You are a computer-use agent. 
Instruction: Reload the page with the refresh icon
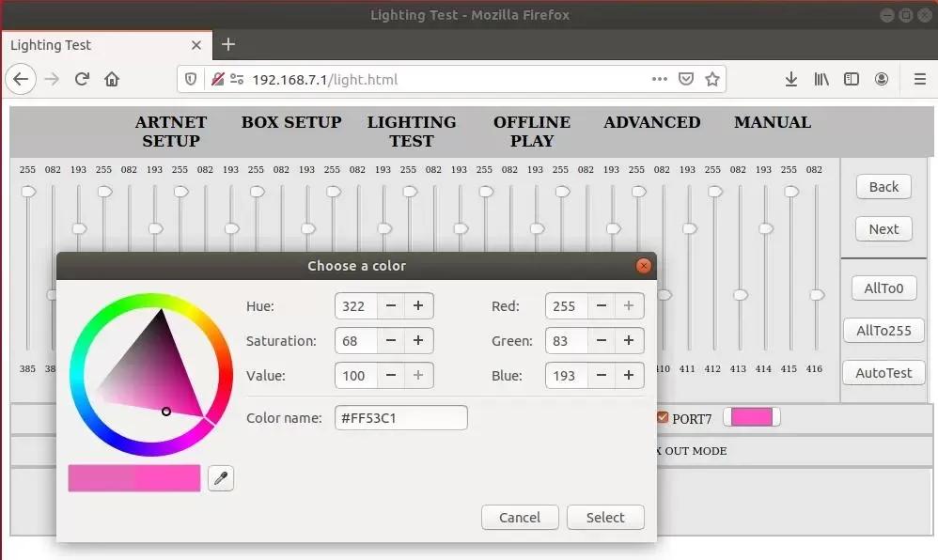tap(82, 80)
